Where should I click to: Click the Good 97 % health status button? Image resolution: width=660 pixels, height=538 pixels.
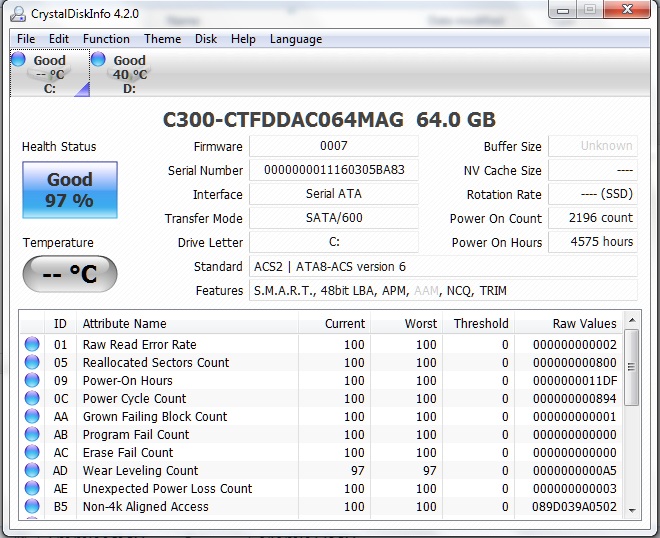[x=70, y=190]
